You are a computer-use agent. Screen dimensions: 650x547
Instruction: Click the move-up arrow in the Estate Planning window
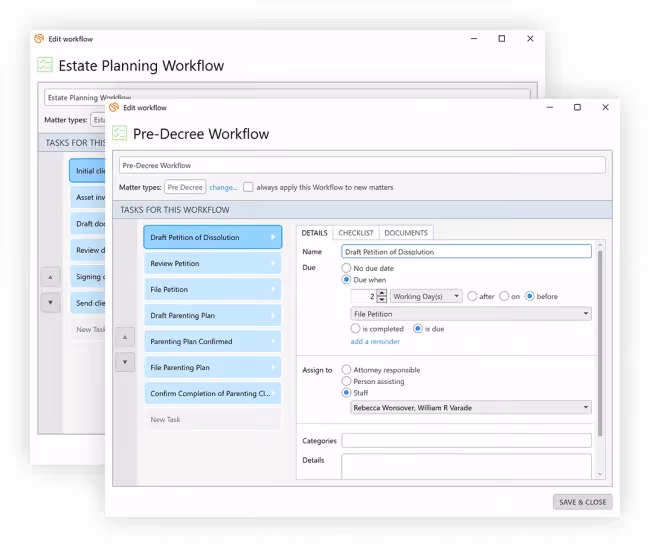(x=50, y=277)
